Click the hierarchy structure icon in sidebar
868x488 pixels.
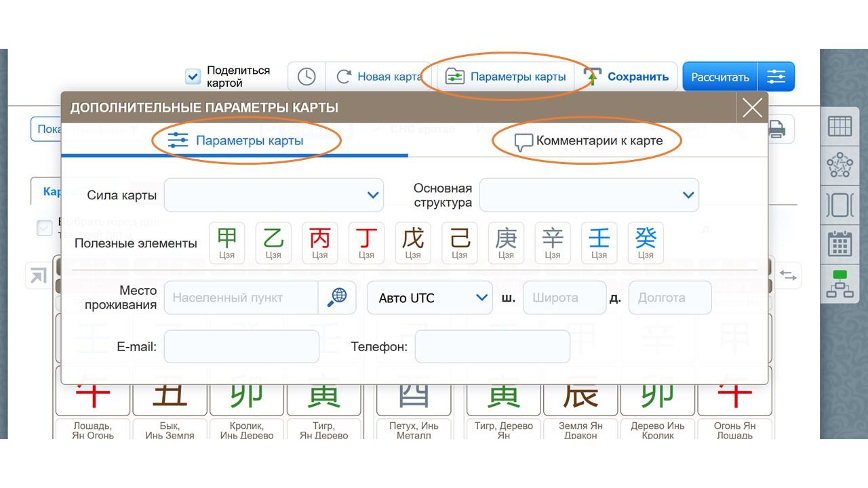pos(840,284)
